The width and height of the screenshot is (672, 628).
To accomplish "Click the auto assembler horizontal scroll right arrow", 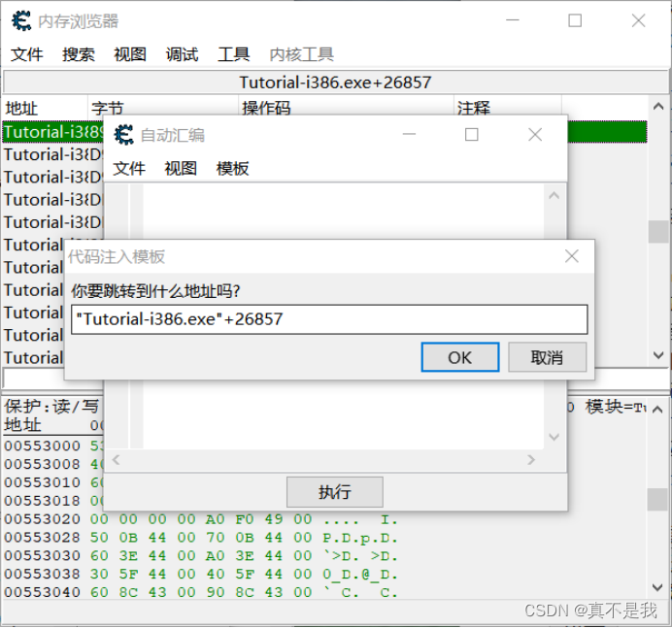I will coord(531,460).
